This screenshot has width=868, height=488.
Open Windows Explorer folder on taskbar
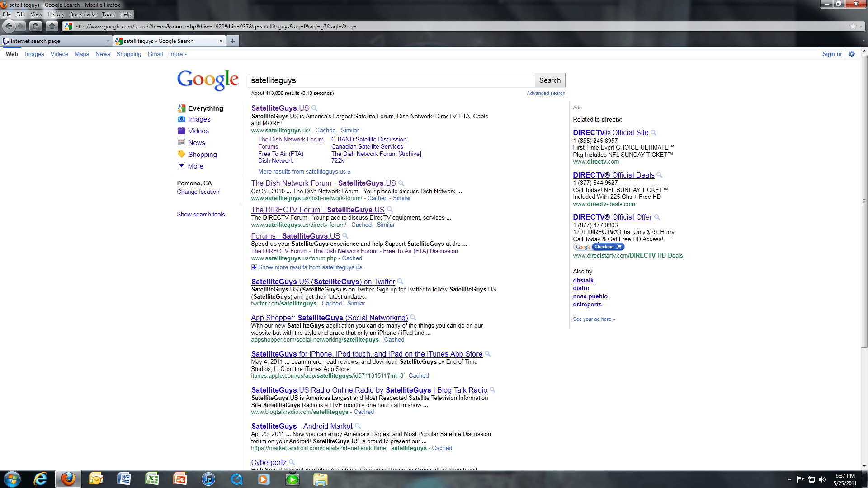pyautogui.click(x=321, y=479)
